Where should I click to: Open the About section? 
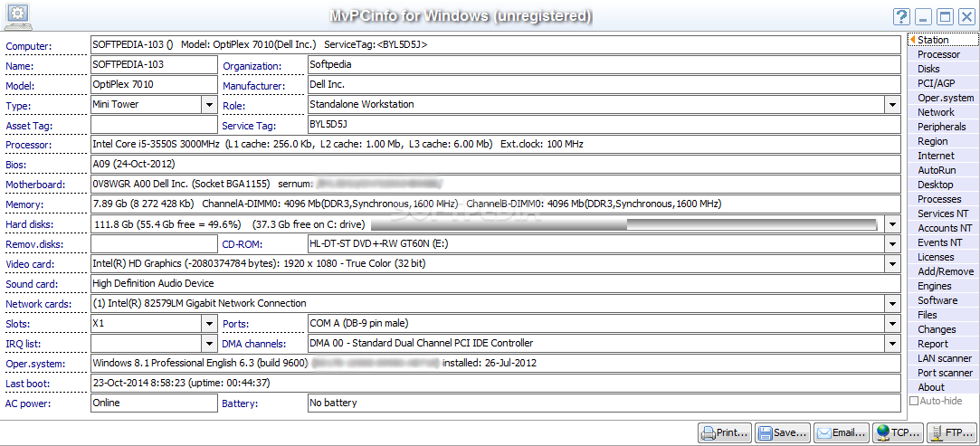(943, 387)
